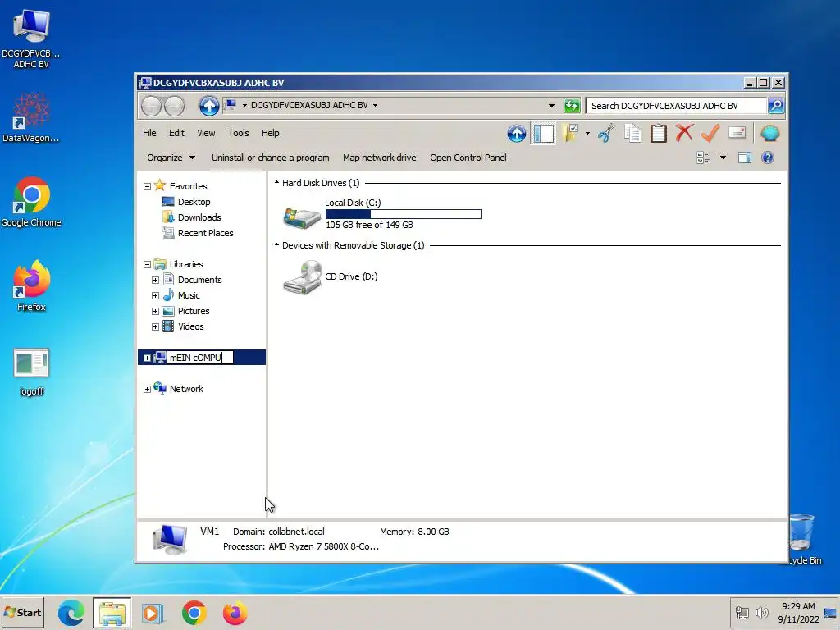
Task: Expand the Network tree node
Action: point(148,390)
